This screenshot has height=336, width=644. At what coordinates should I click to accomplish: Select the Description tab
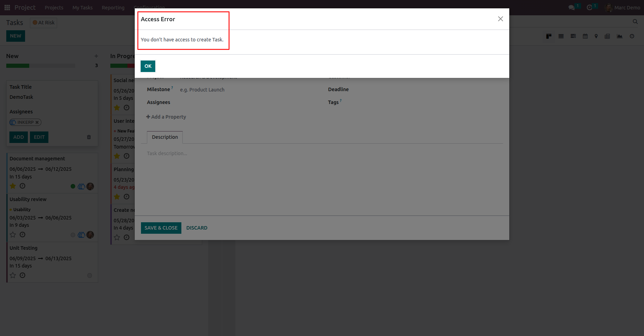(x=165, y=137)
